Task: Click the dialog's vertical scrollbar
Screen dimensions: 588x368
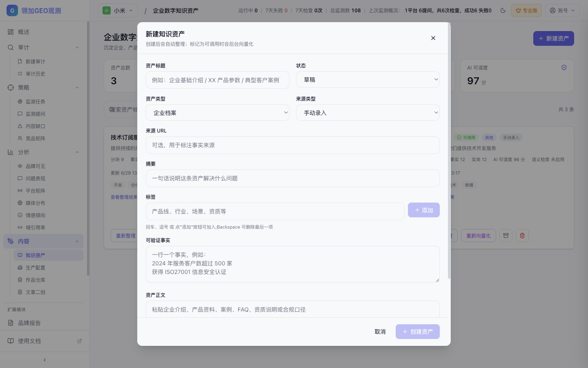Action: click(x=449, y=151)
